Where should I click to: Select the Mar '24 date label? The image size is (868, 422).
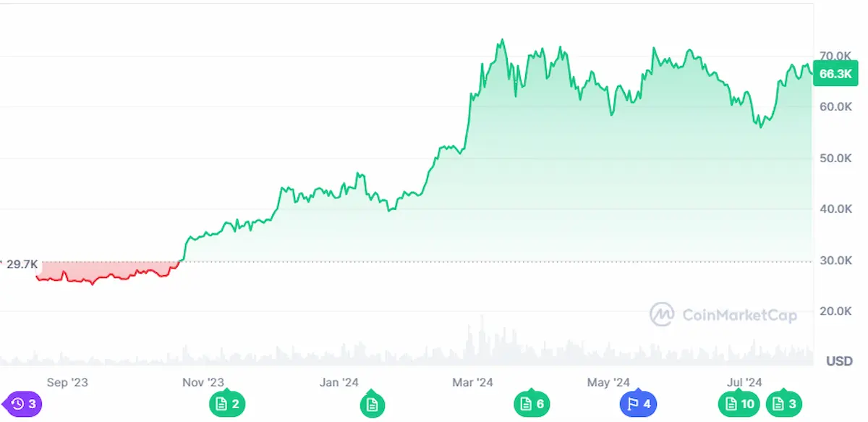point(472,382)
